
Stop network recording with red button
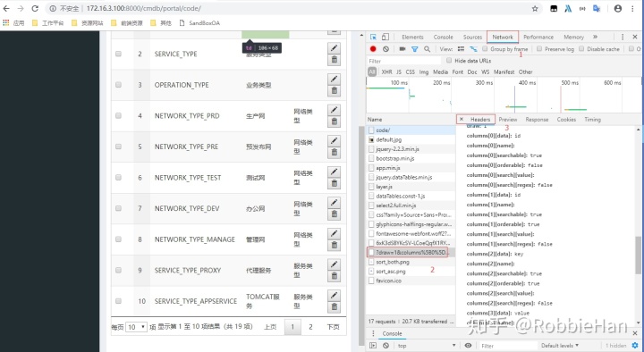tap(373, 49)
